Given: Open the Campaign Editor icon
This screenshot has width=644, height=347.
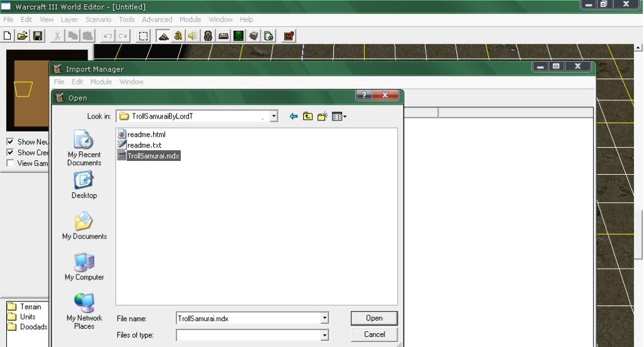Looking at the screenshot, I should (223, 36).
